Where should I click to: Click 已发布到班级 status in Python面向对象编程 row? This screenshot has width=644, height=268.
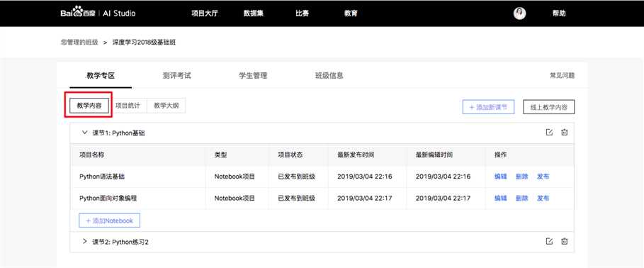(x=296, y=198)
